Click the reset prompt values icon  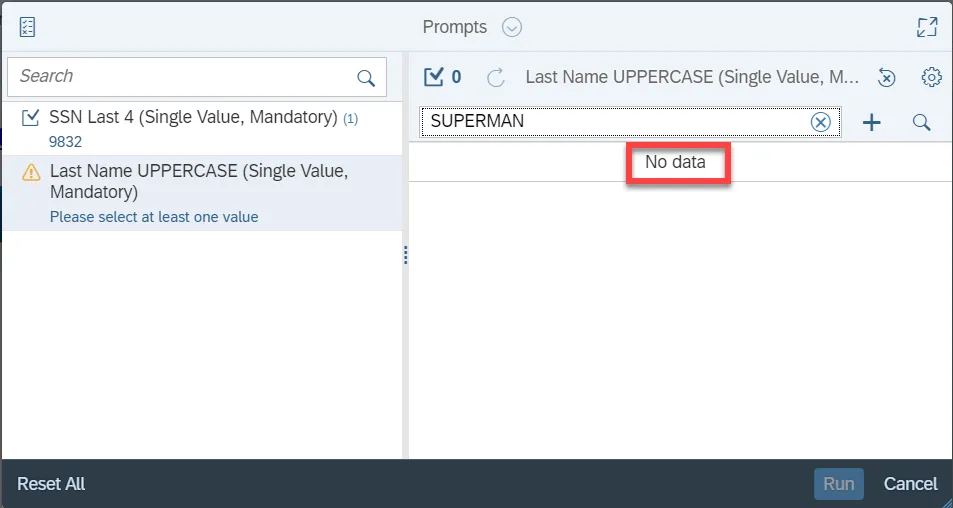pyautogui.click(x=886, y=77)
